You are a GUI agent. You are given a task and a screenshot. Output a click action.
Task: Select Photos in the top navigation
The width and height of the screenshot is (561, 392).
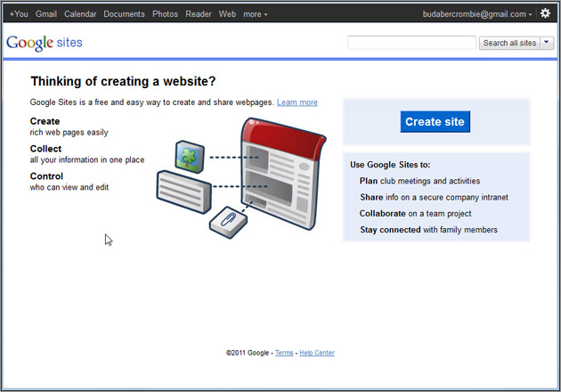[x=165, y=14]
